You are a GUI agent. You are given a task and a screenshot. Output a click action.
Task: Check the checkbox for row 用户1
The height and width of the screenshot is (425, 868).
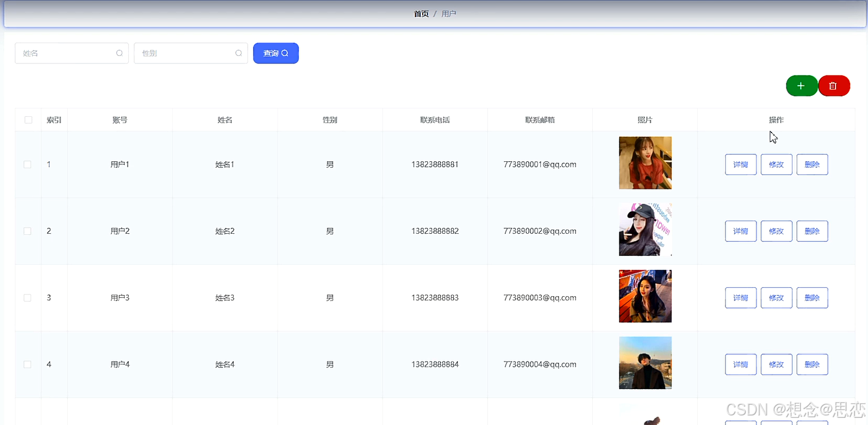pos(28,164)
